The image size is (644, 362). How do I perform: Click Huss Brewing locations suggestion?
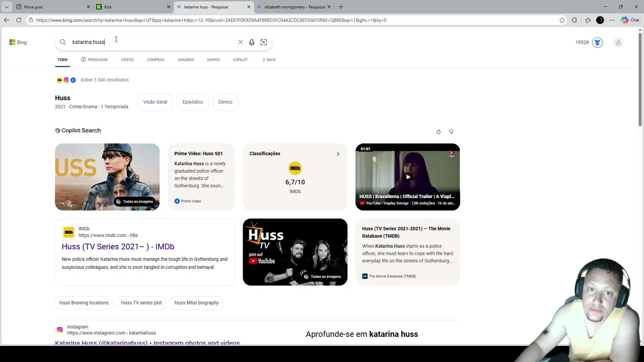coord(84,303)
